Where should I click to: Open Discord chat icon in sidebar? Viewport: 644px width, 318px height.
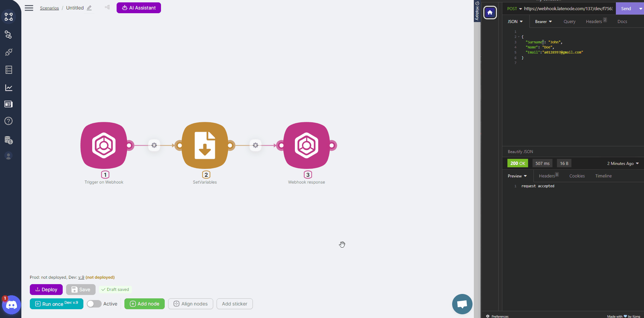[x=11, y=305]
